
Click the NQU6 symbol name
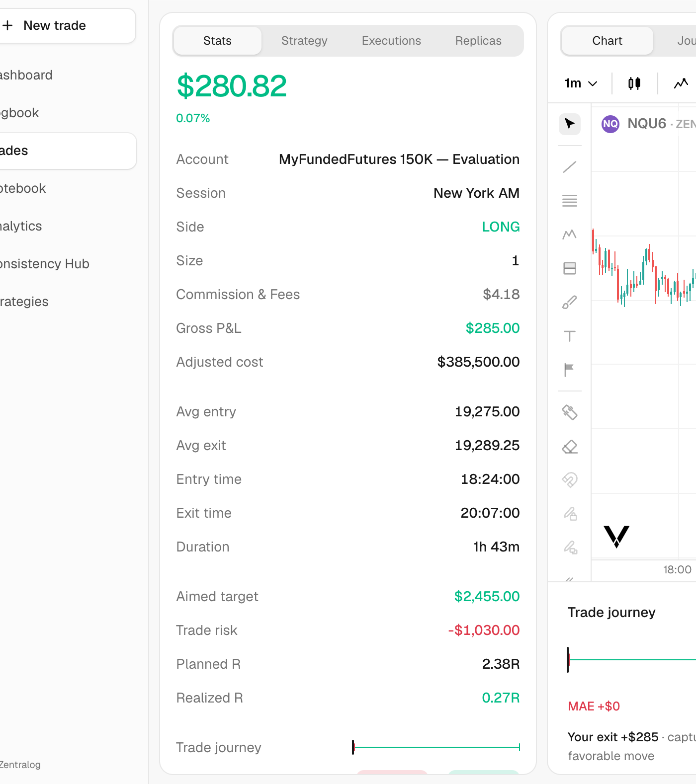coord(647,124)
